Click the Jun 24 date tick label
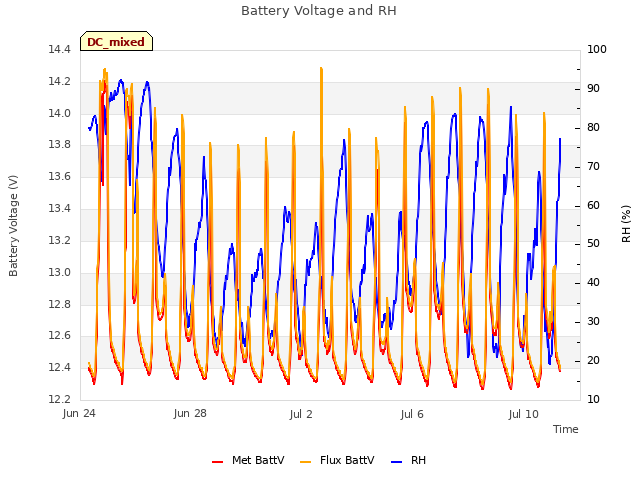 [x=79, y=413]
